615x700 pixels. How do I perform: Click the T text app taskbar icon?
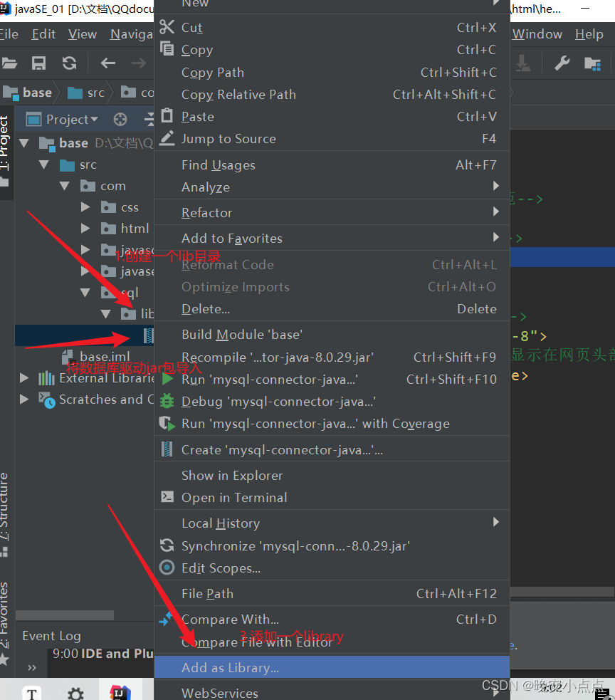(31, 693)
